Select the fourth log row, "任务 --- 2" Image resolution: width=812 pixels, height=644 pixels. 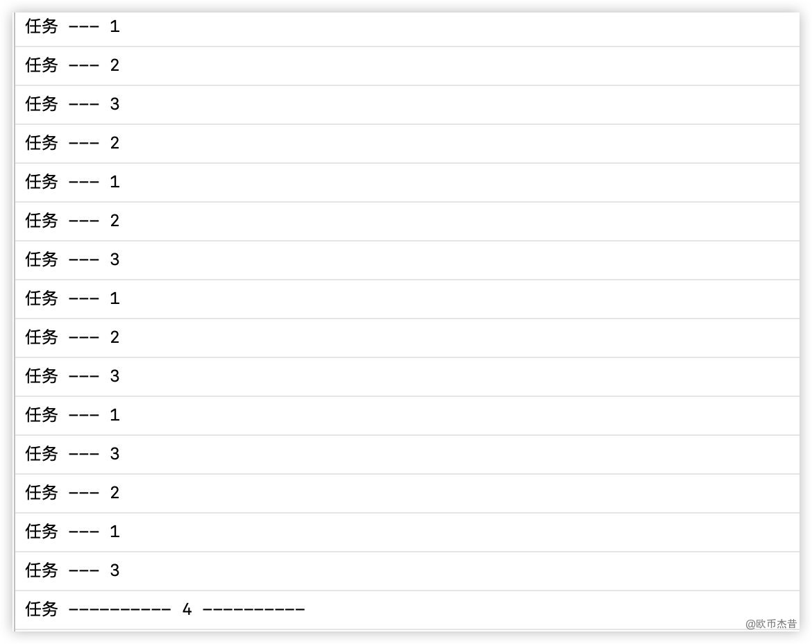tap(72, 144)
